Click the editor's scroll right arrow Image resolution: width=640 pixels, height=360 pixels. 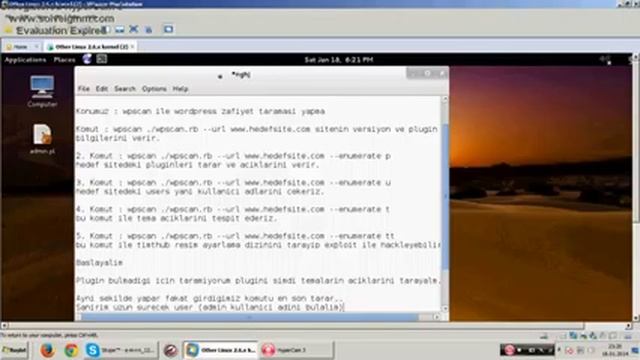point(437,317)
